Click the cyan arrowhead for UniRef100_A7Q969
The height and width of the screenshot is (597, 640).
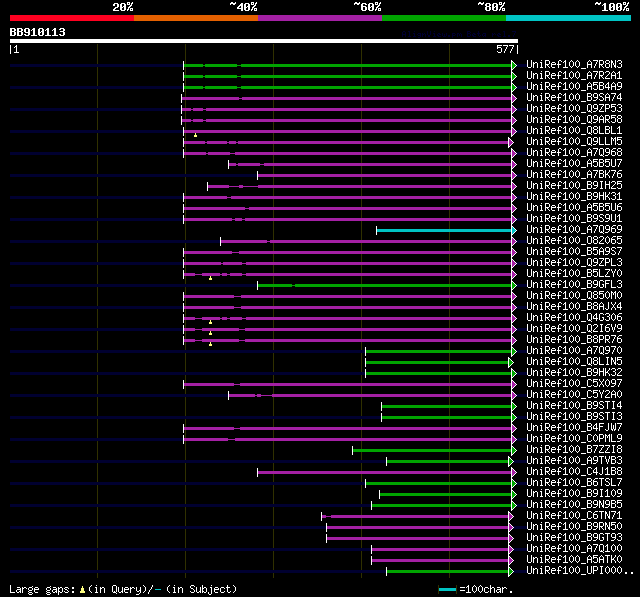(514, 231)
